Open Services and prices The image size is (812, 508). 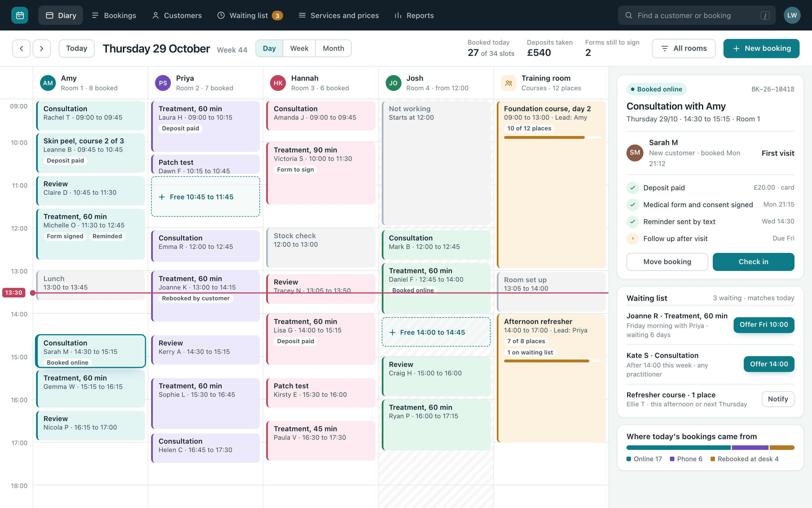[x=339, y=16]
